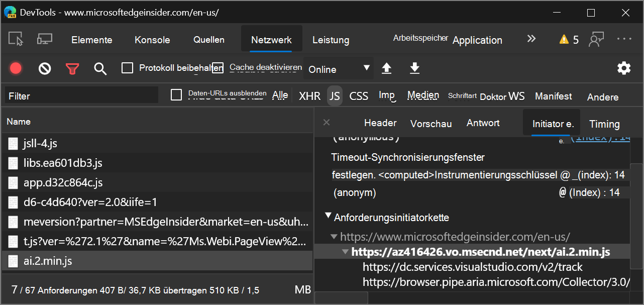The height and width of the screenshot is (305, 644).
Task: Select the app.d32c864c.js request
Action: (x=157, y=183)
